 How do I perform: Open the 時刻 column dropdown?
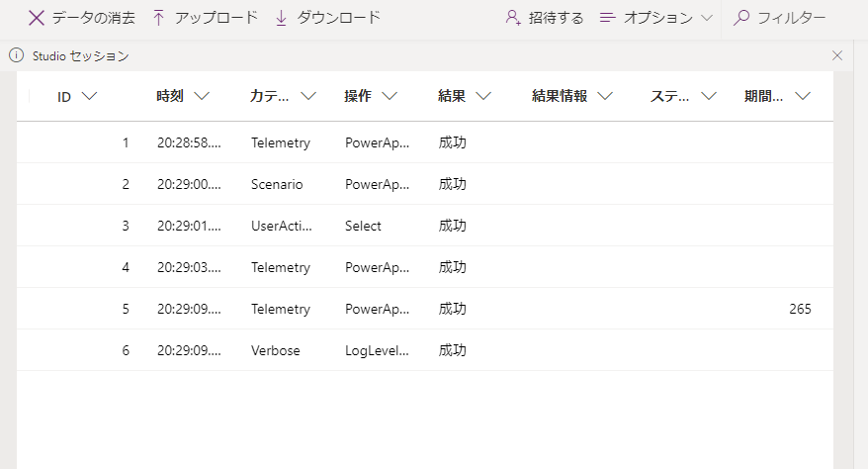202,96
